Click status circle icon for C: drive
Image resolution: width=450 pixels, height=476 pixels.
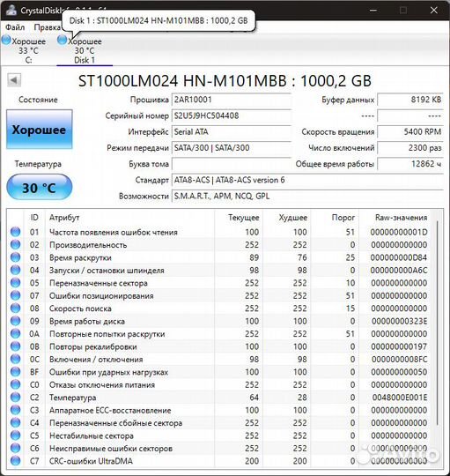[6, 41]
